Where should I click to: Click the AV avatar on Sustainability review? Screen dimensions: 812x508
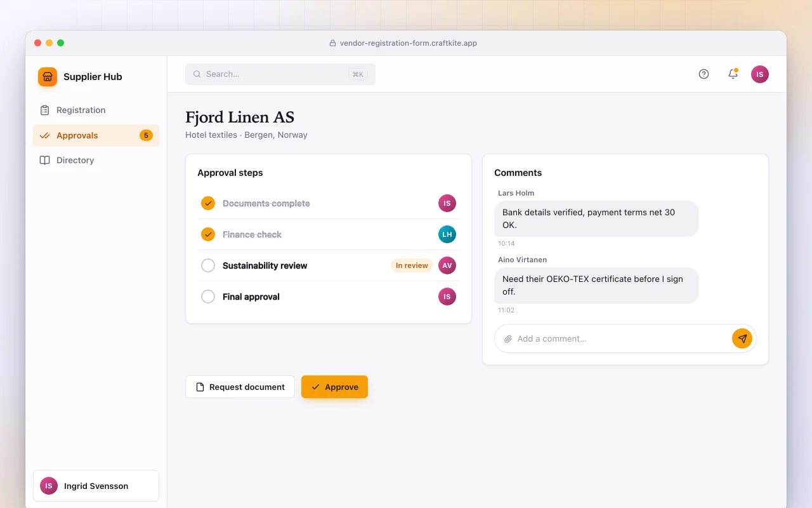[x=447, y=265]
